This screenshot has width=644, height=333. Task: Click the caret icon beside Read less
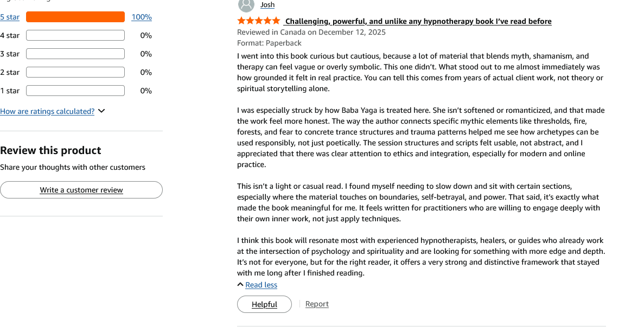(x=240, y=285)
